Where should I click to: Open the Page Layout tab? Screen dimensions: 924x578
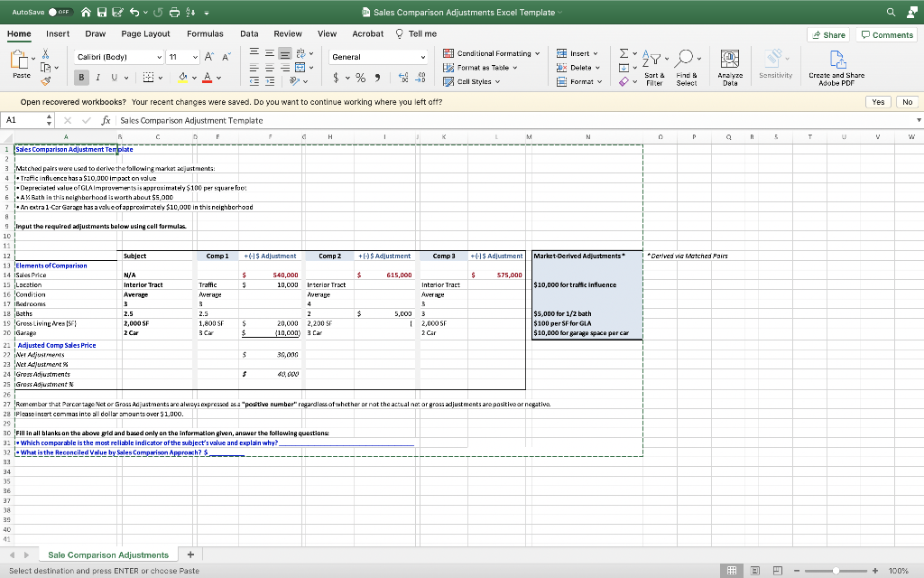coord(145,33)
